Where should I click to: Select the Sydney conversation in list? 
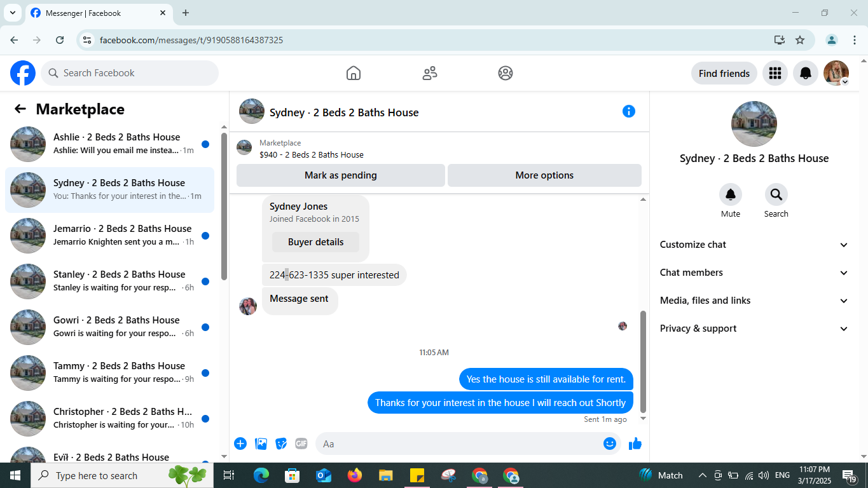[x=109, y=190]
